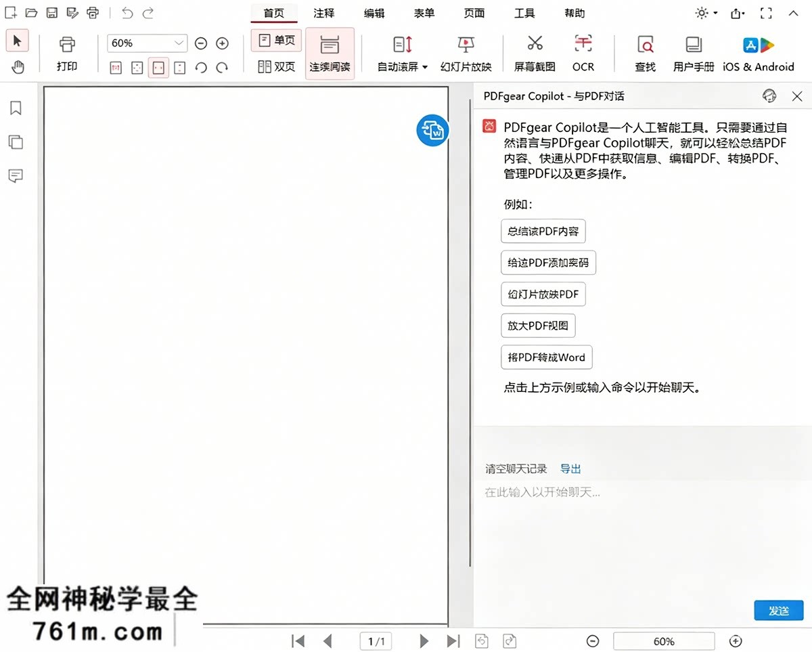
Task: Close the PDFgear Copilot panel
Action: [x=797, y=96]
